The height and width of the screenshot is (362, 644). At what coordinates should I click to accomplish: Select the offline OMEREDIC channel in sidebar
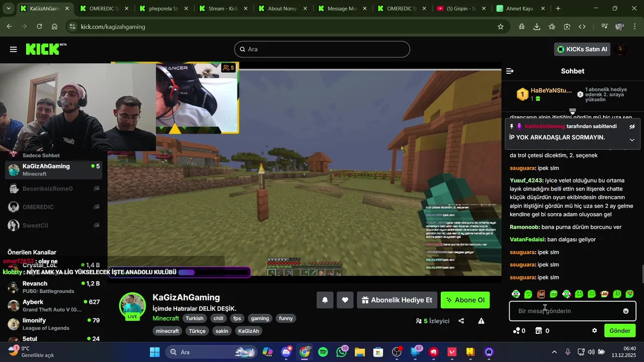(x=53, y=207)
